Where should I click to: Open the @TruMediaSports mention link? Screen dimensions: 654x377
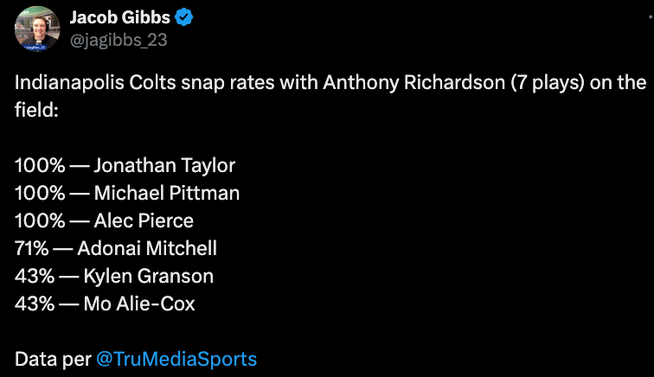pos(176,359)
